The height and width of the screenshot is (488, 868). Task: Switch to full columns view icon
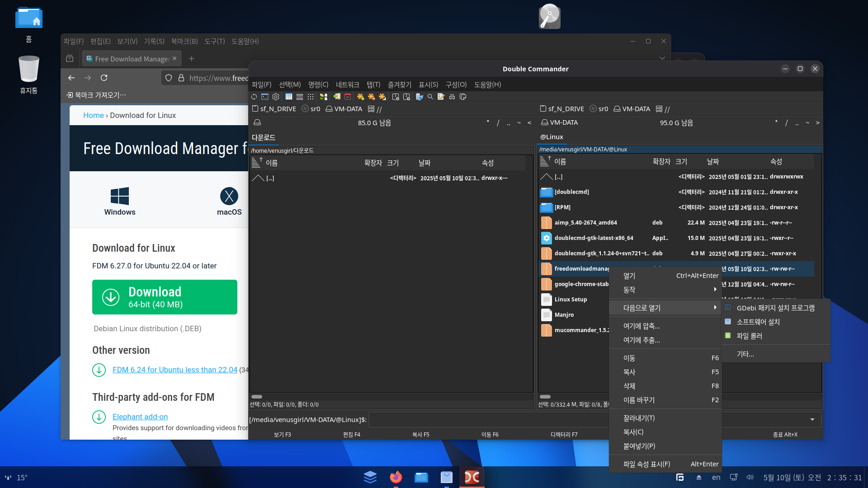click(x=289, y=97)
